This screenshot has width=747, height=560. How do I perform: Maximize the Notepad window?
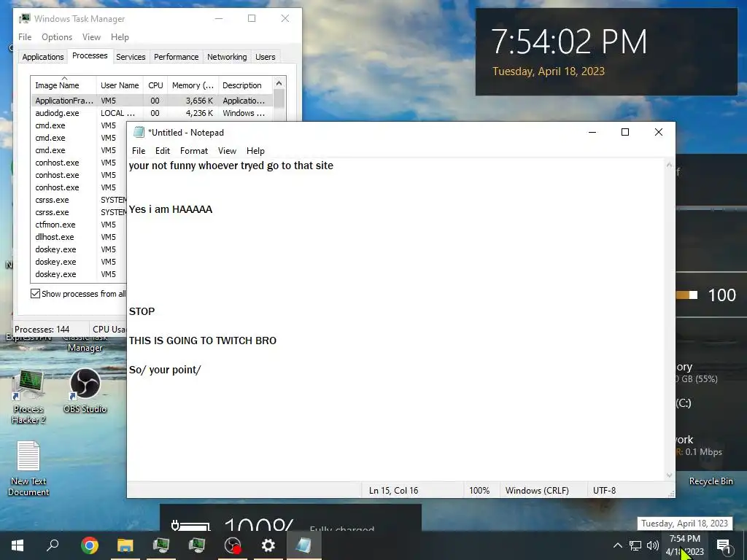(x=625, y=132)
